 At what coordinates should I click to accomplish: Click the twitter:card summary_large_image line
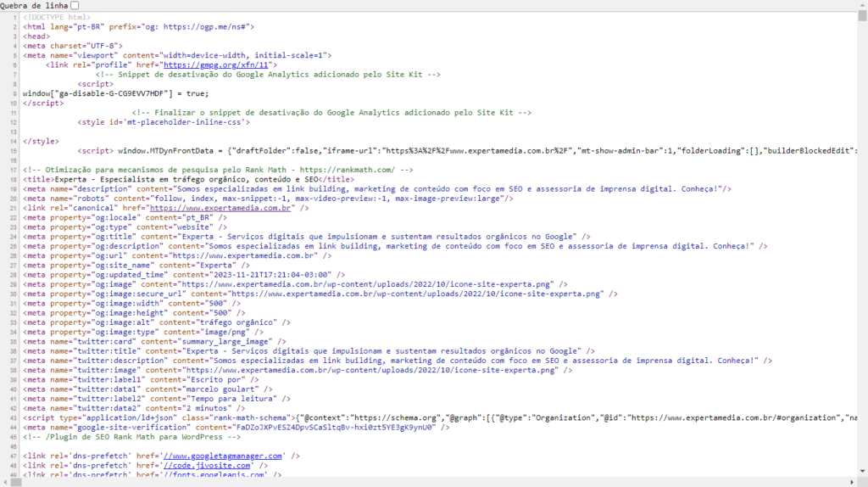click(154, 342)
